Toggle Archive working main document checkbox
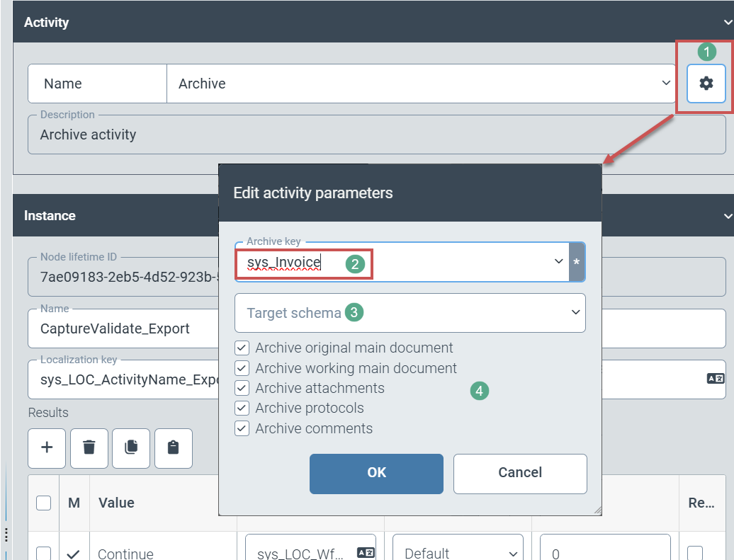The width and height of the screenshot is (734, 560). [x=242, y=368]
